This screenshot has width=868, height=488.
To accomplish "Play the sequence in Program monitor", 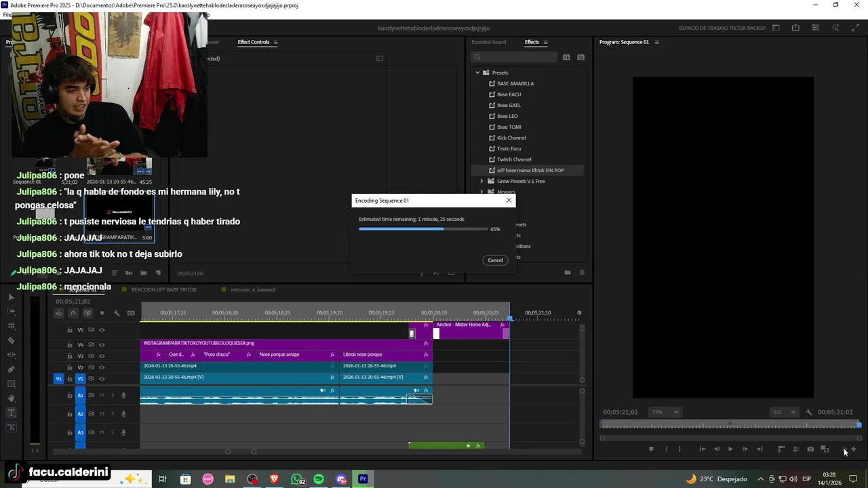I will tap(730, 449).
